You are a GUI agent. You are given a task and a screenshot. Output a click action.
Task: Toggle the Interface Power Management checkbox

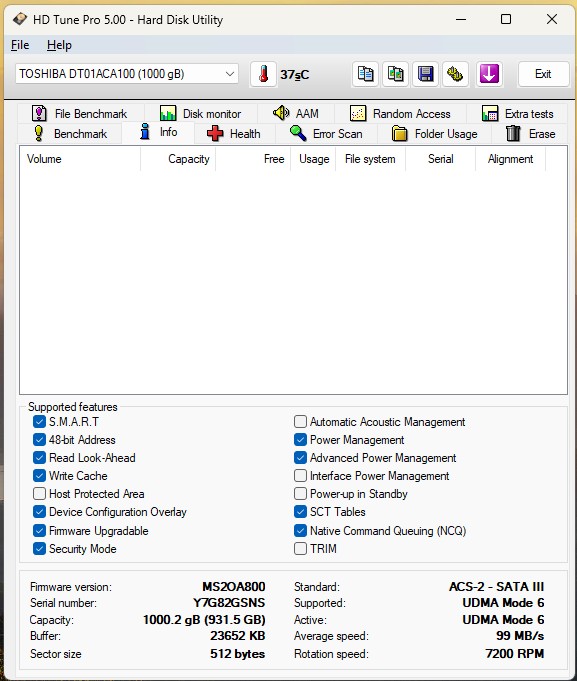(x=300, y=476)
